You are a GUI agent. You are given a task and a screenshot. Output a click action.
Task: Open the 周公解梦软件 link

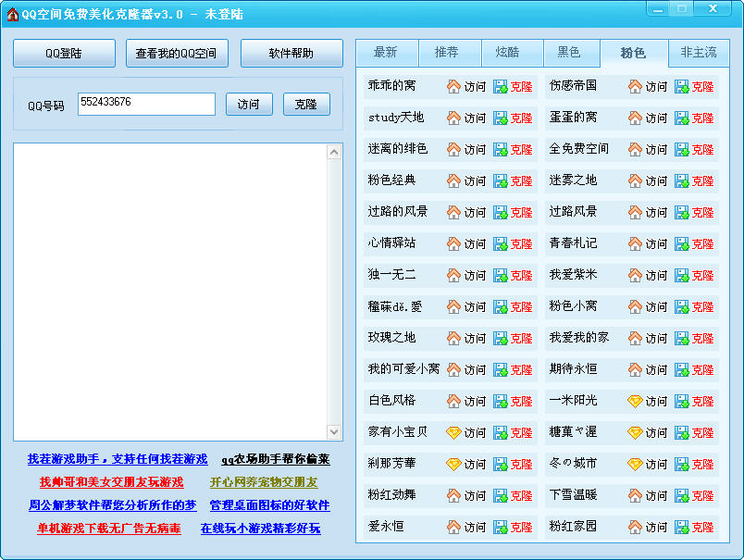click(112, 505)
